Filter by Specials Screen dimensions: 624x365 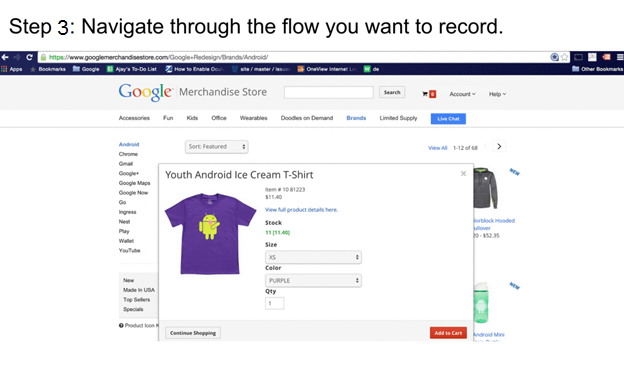[133, 309]
